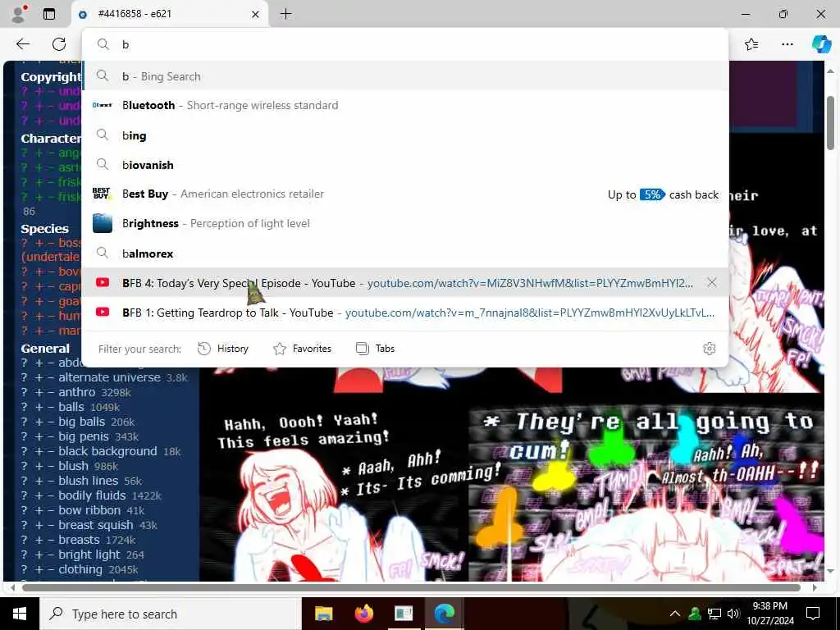Click scroll-right arrow of horizontal scrollbar
The width and height of the screenshot is (840, 630).
(815, 587)
